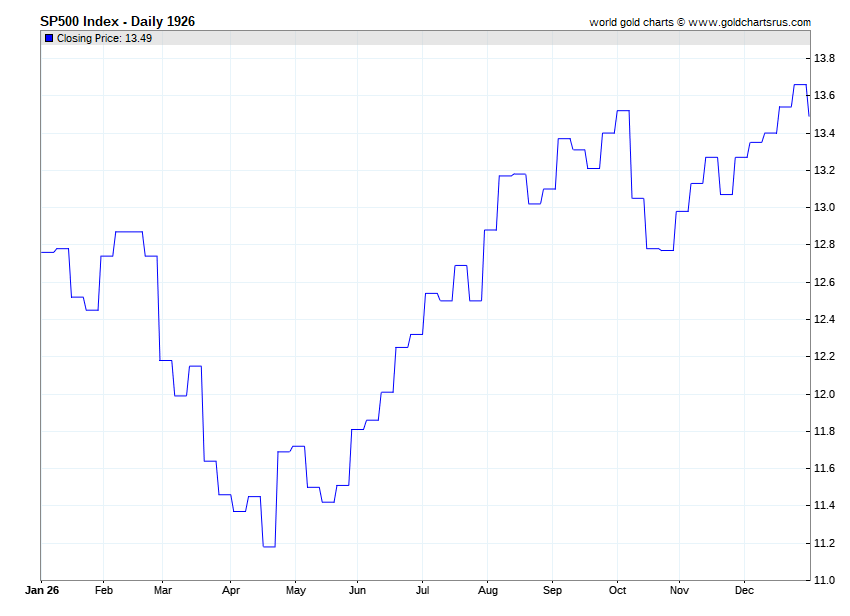Image resolution: width=850 pixels, height=616 pixels.
Task: Select the Sep x-axis label
Action: click(x=553, y=591)
